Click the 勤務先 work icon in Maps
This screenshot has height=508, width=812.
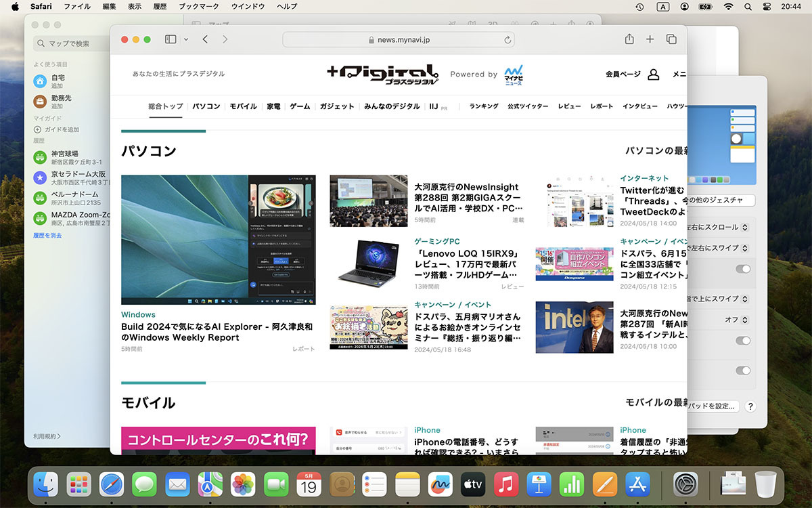pyautogui.click(x=40, y=102)
